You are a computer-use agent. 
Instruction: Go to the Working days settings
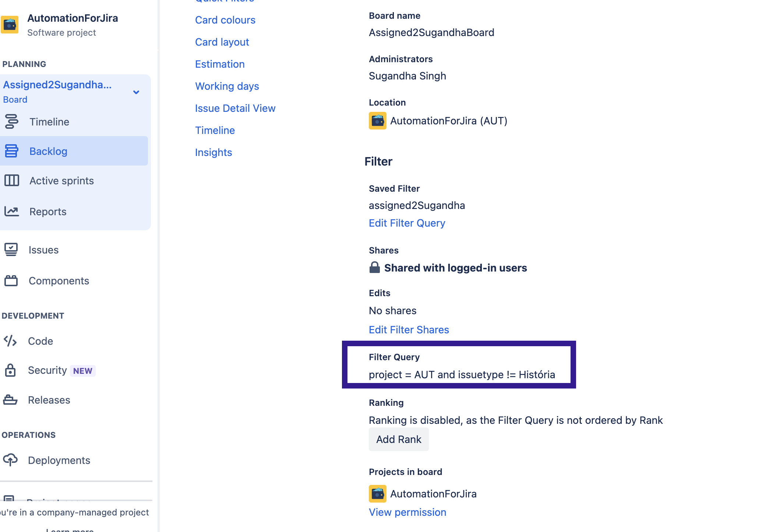click(227, 86)
